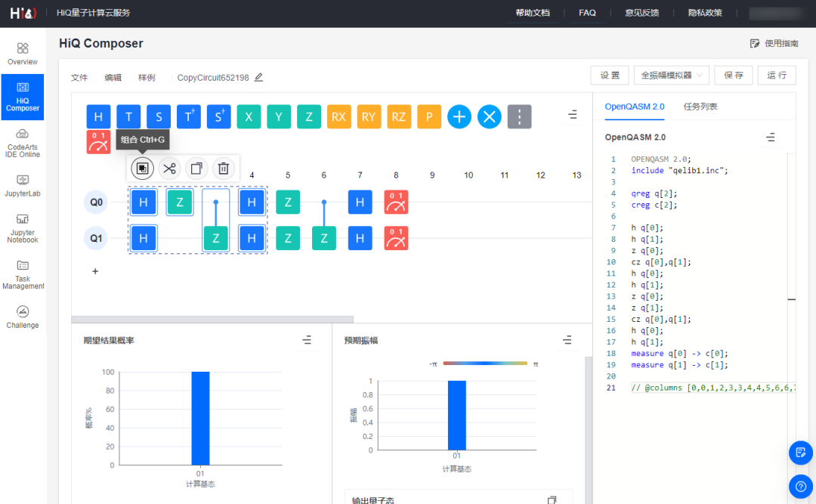
Task: Open the 文件 menu
Action: click(x=79, y=78)
